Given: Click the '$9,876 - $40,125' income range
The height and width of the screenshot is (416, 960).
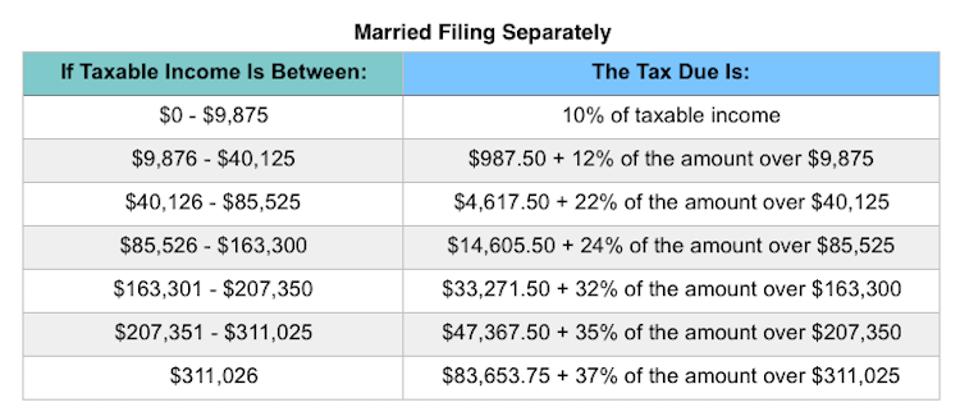Looking at the screenshot, I should coord(213,158).
